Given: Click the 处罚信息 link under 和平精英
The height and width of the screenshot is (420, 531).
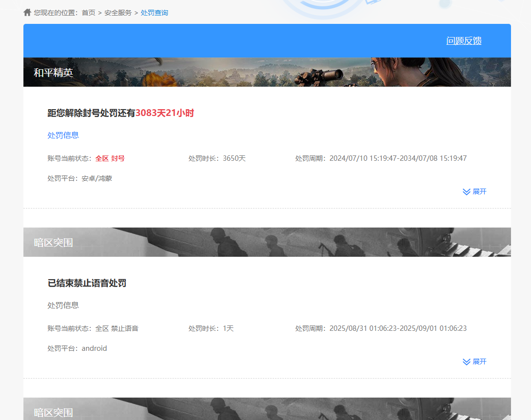Looking at the screenshot, I should pos(63,135).
